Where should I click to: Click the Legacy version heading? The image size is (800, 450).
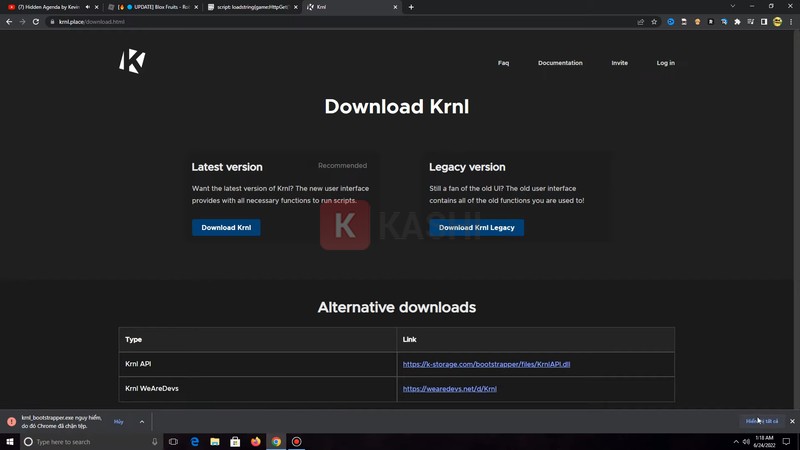tap(467, 167)
